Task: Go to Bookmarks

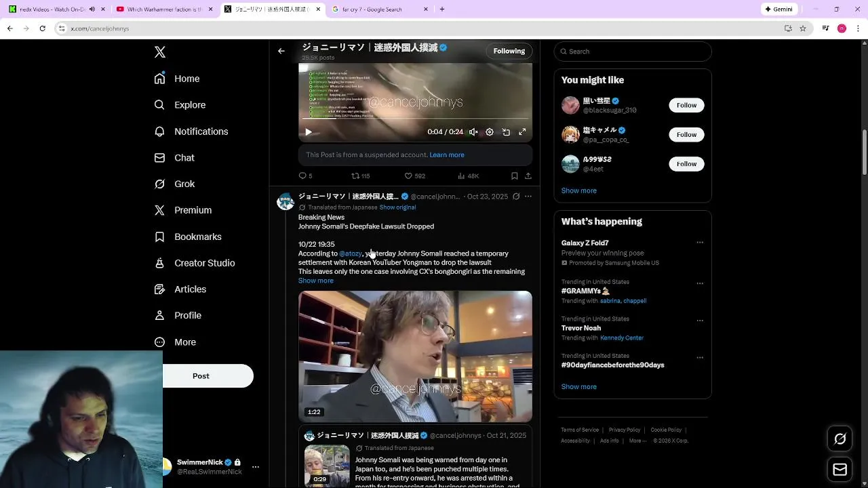Action: point(188,237)
